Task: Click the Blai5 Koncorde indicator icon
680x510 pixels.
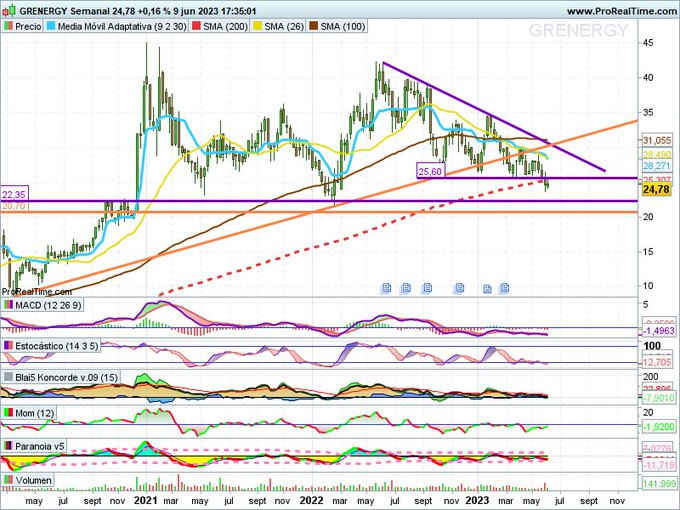Action: (8, 377)
